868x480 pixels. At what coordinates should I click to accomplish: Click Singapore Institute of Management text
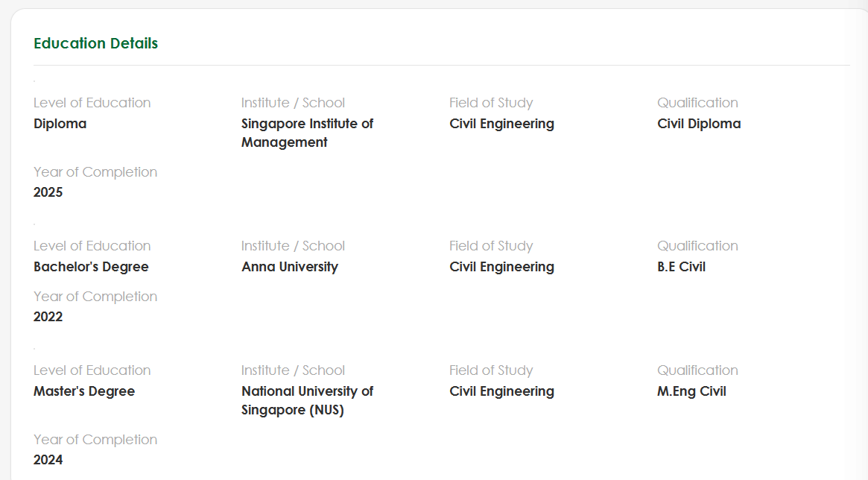(307, 133)
